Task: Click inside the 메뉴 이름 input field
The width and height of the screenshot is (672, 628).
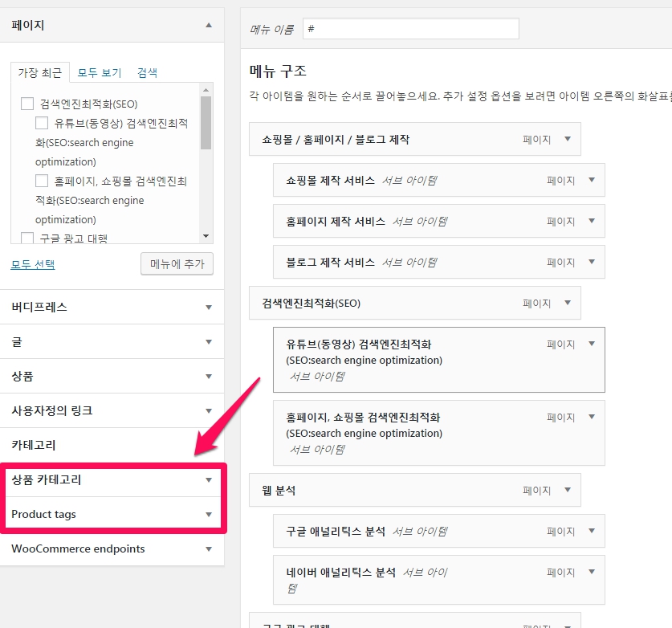Action: click(x=409, y=28)
